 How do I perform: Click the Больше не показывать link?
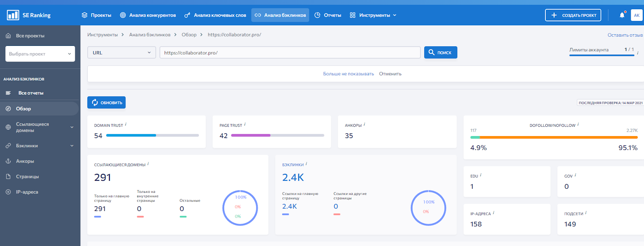(348, 74)
